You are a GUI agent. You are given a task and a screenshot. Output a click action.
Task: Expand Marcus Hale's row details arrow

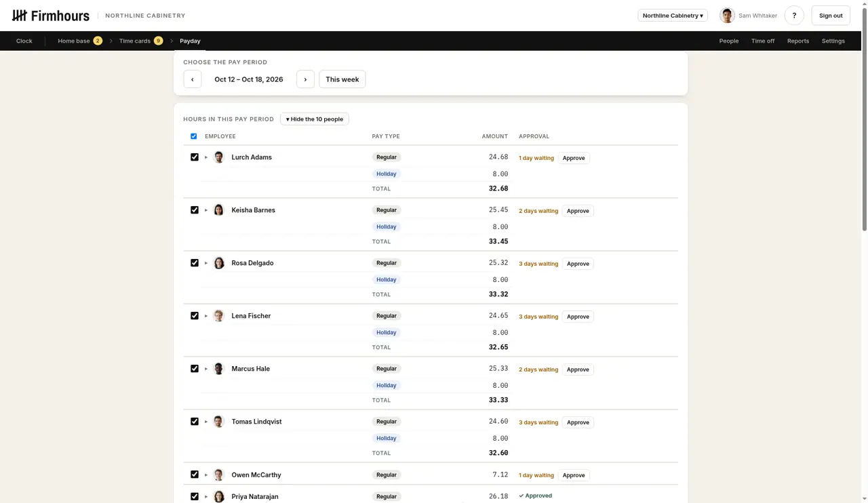(206, 369)
